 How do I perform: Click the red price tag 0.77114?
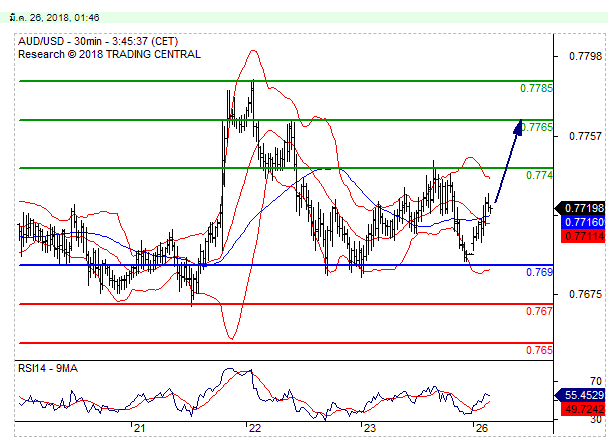click(x=583, y=236)
